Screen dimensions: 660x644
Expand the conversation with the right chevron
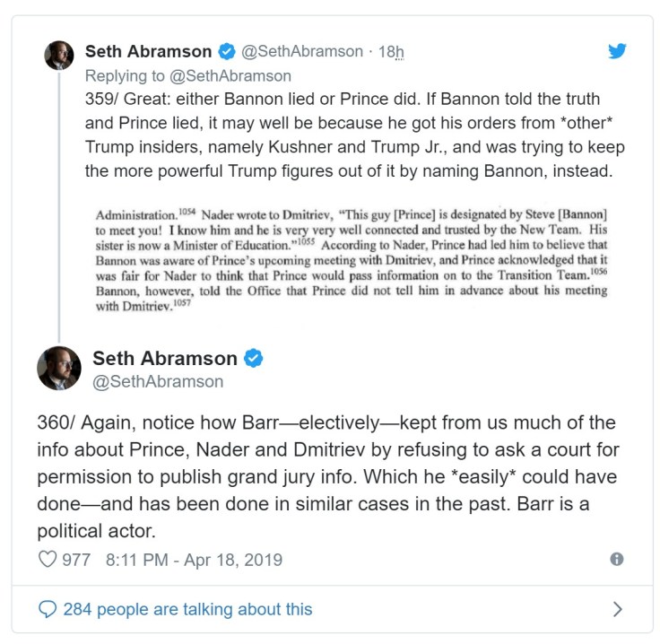(617, 610)
